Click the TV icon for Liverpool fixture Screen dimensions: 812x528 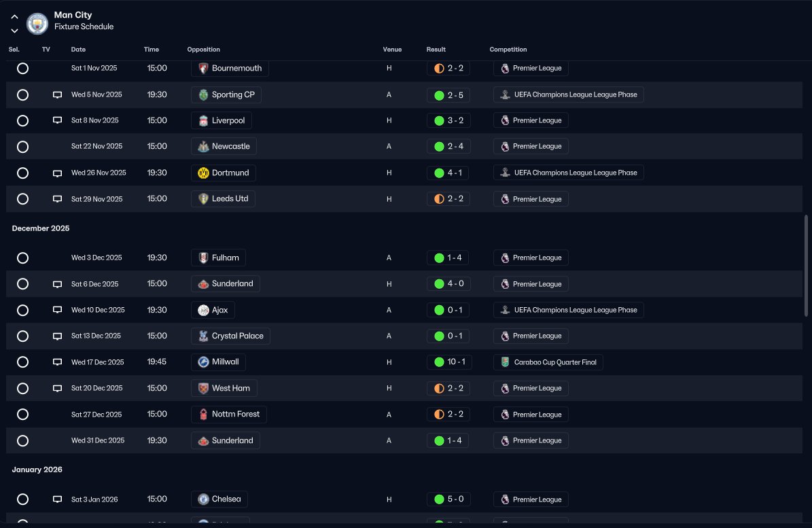click(58, 120)
